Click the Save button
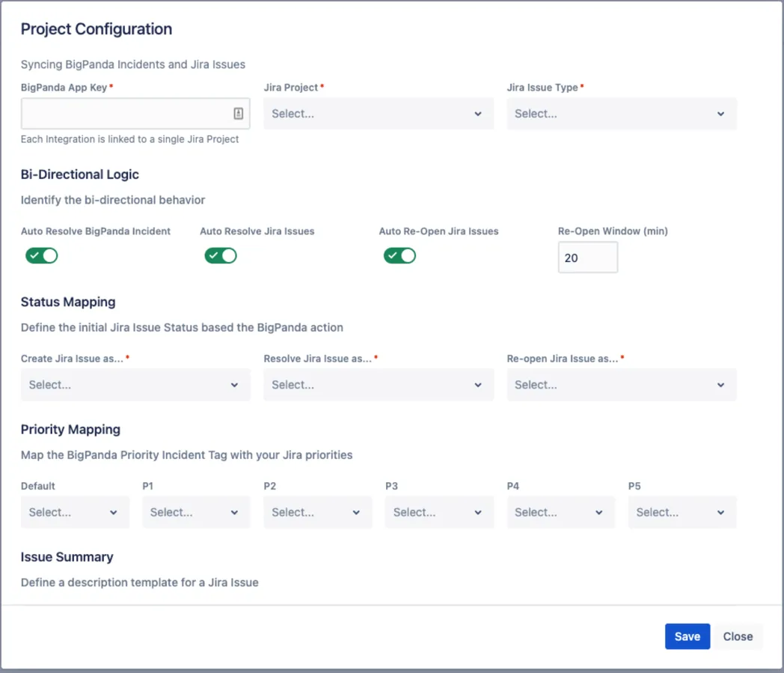 (x=687, y=636)
